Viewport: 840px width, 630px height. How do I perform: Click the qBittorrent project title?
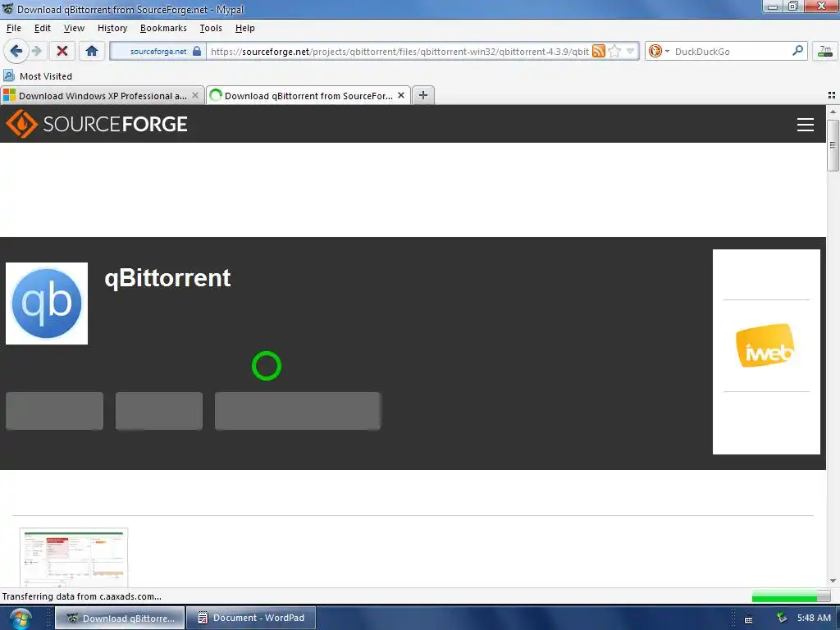tap(167, 278)
